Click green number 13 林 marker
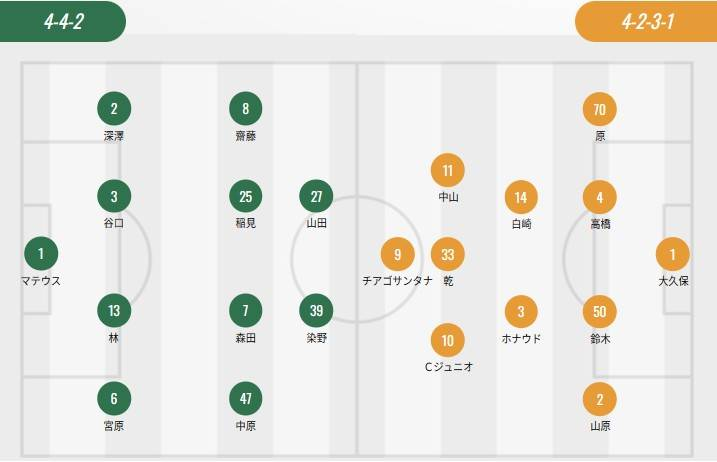The image size is (717, 462). tap(114, 311)
